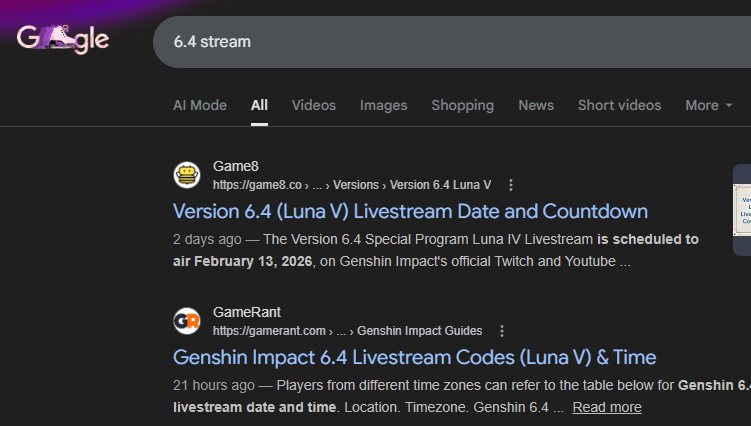Screen dimensions: 751x426
Task: Open the three-dot menu for Game8 result
Action: point(511,185)
